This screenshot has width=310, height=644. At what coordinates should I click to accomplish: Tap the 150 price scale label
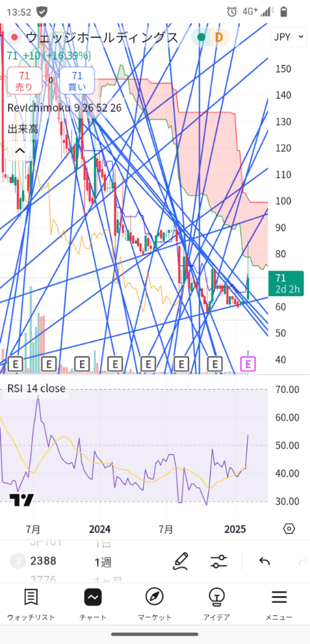[283, 69]
